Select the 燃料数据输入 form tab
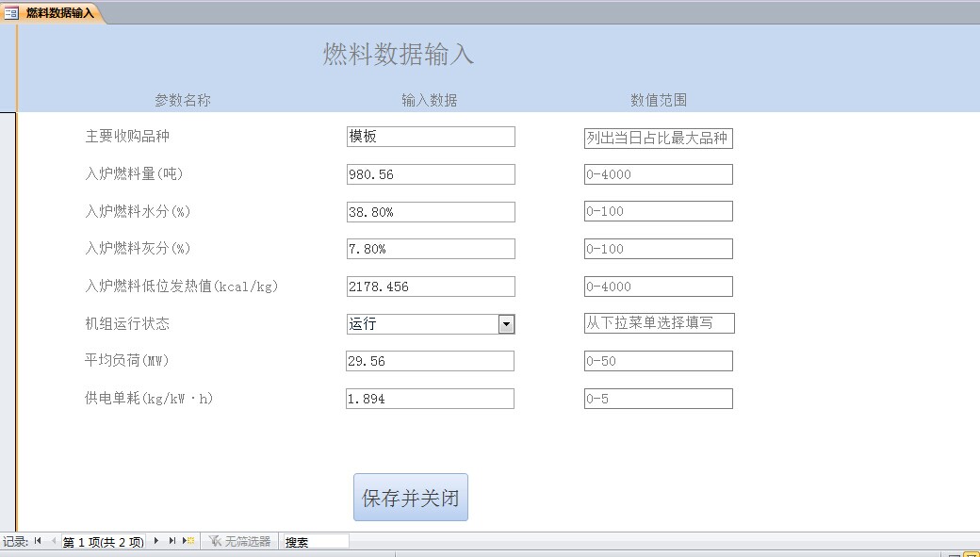 (58, 13)
